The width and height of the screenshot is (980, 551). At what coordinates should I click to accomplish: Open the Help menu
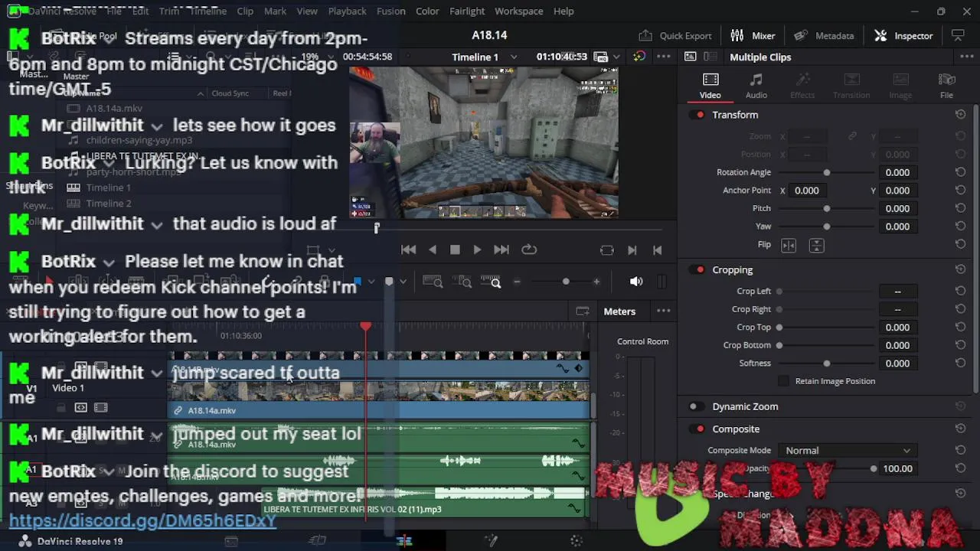[563, 11]
